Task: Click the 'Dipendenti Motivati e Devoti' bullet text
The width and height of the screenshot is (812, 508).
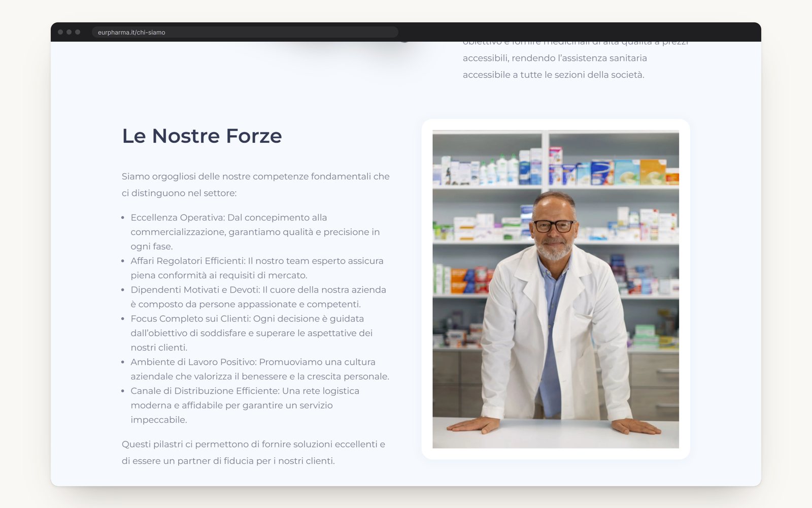Action: point(258,297)
